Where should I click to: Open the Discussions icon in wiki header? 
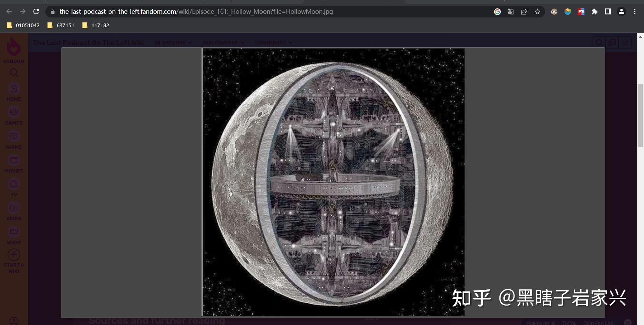coord(612,42)
